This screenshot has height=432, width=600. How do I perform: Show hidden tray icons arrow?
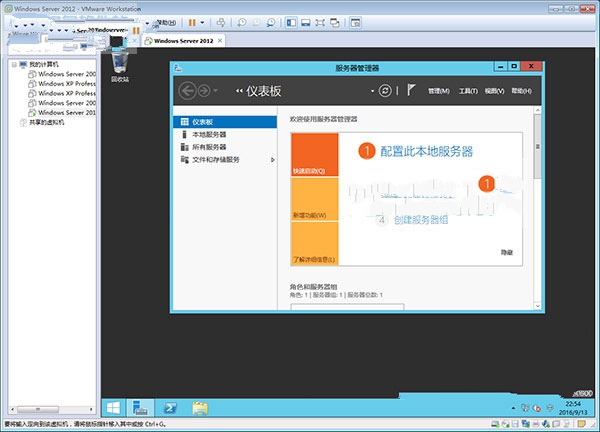(x=513, y=408)
